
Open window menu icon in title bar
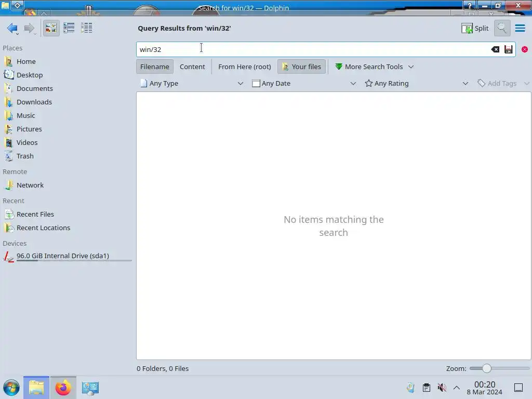[x=5, y=5]
